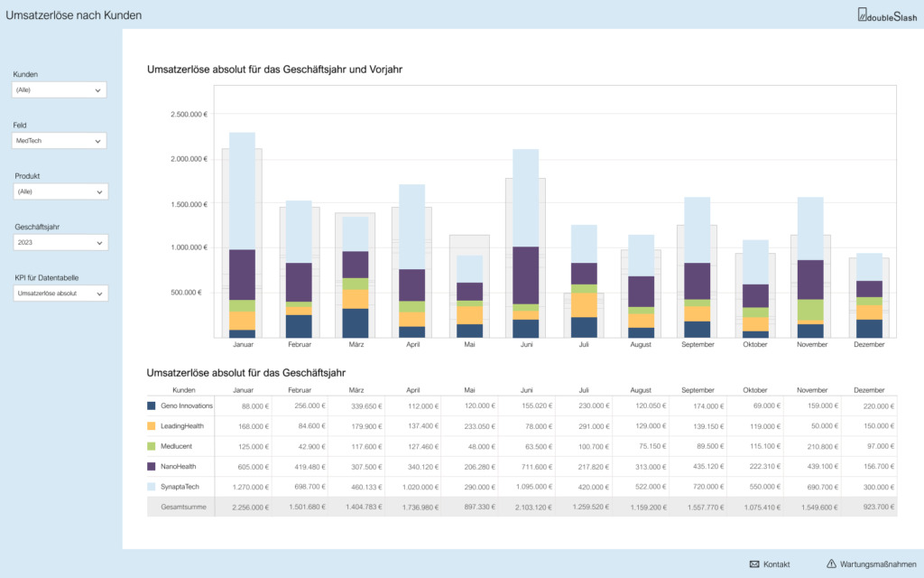The height and width of the screenshot is (578, 924).
Task: Select the NanoHealth row label
Action: [178, 467]
